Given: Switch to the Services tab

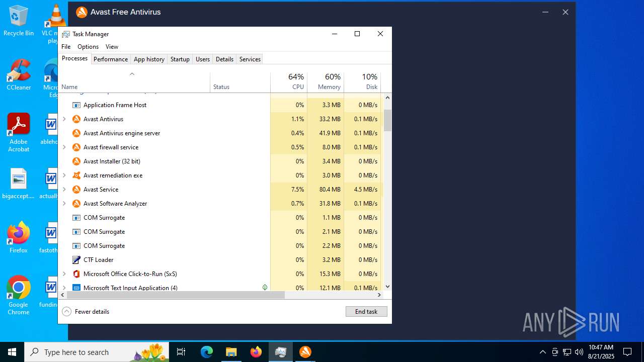Looking at the screenshot, I should [250, 59].
